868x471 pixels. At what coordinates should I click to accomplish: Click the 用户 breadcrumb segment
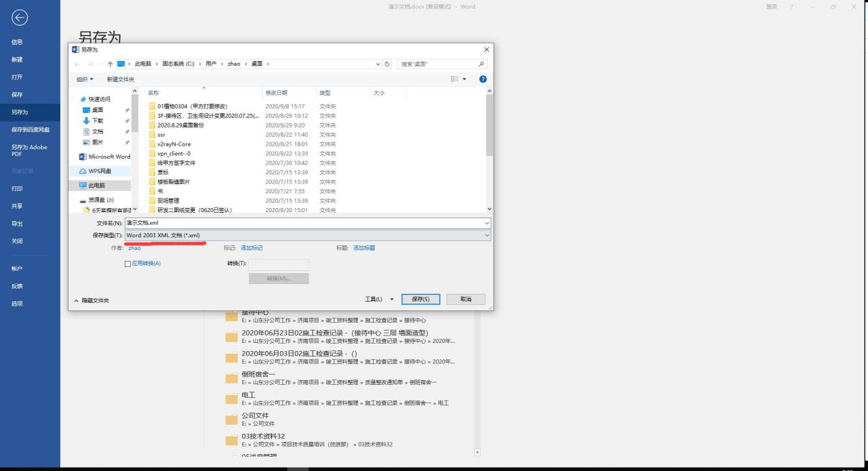(x=211, y=64)
